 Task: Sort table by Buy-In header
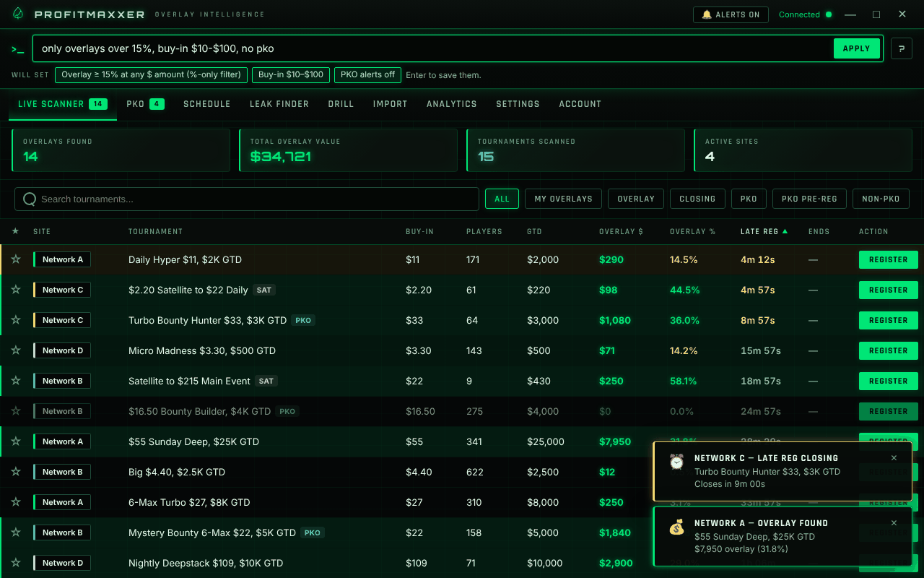(419, 232)
